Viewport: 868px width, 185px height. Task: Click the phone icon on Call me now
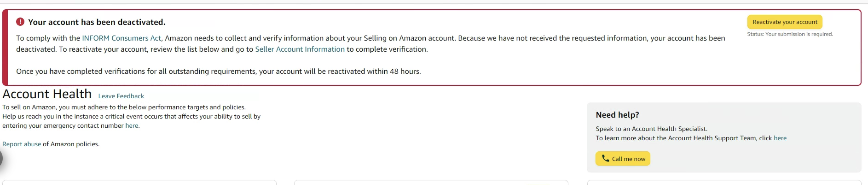605,158
